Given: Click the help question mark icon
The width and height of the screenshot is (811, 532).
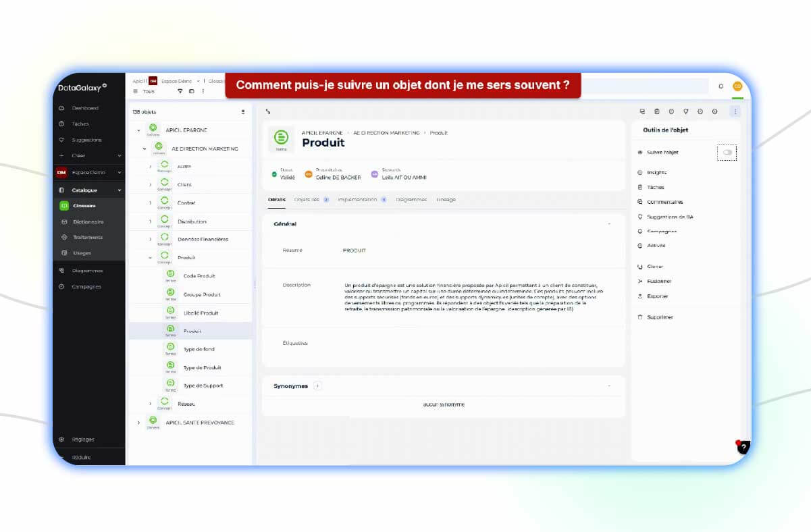Looking at the screenshot, I should pyautogui.click(x=743, y=447).
